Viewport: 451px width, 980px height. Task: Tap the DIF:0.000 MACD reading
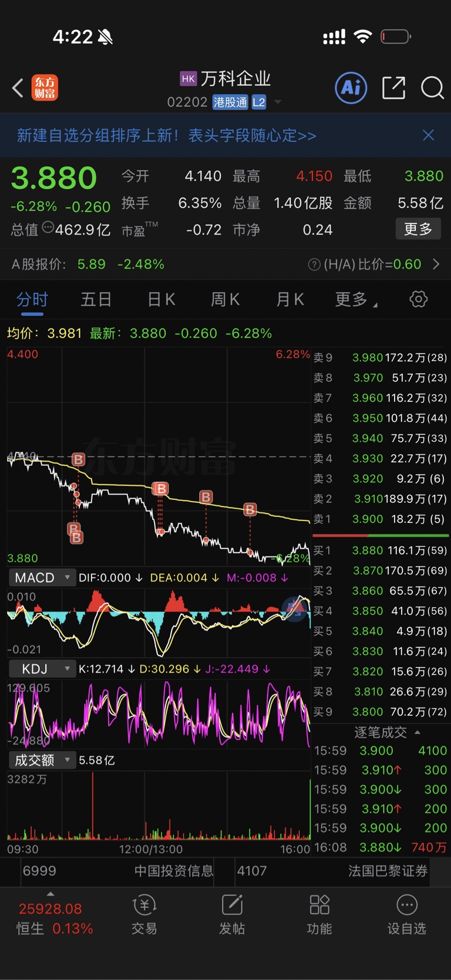click(110, 577)
